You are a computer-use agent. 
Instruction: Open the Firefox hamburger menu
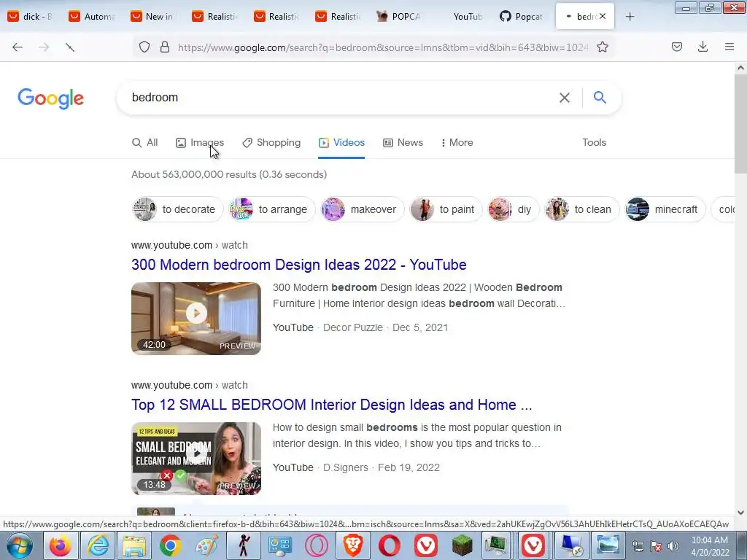coord(729,47)
